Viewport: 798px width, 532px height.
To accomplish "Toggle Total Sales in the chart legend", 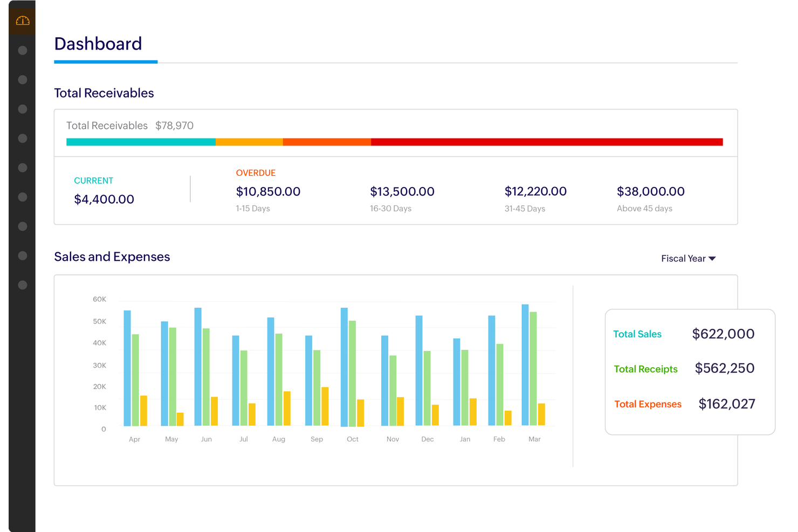I will coord(637,334).
